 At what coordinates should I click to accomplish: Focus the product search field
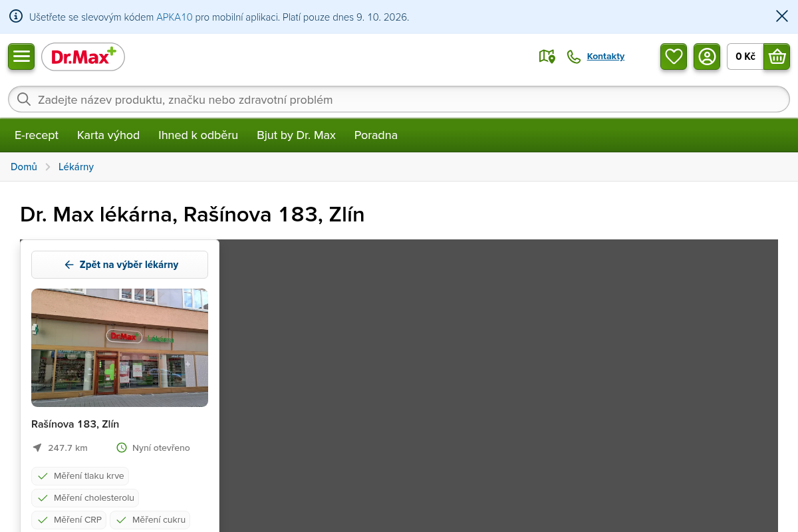click(x=399, y=100)
